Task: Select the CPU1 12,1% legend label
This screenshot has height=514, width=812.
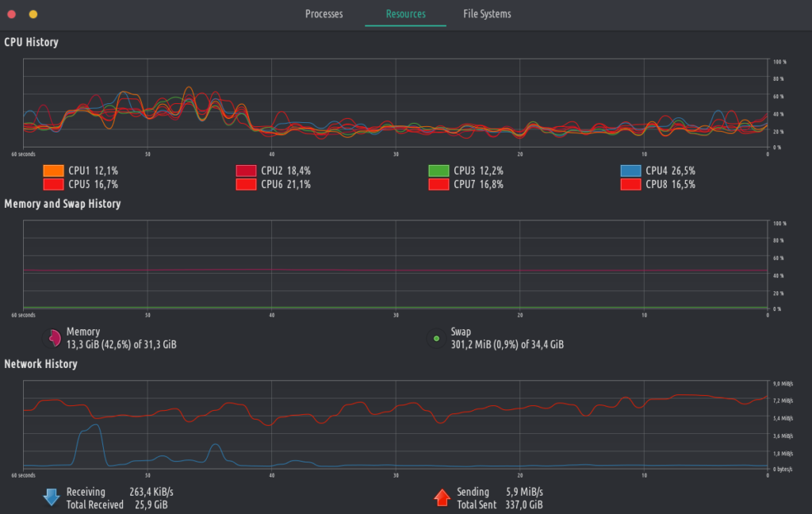Action: [94, 170]
